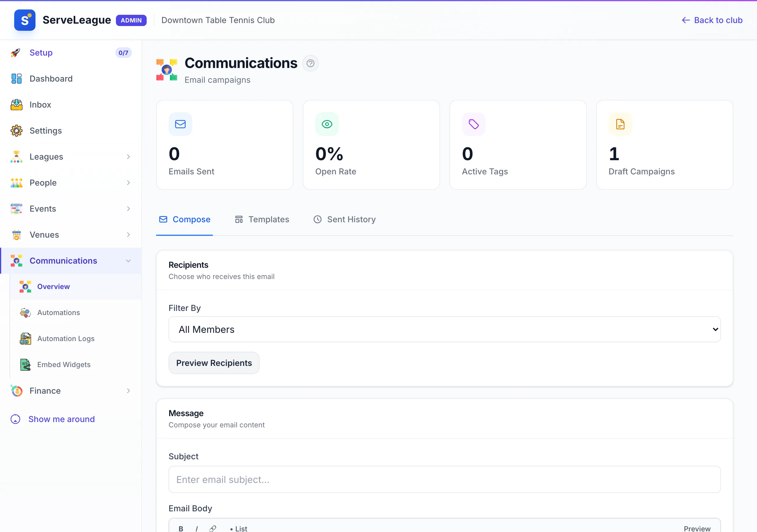This screenshot has height=532, width=757.
Task: Click the Emails Sent envelope icon
Action: coord(180,124)
